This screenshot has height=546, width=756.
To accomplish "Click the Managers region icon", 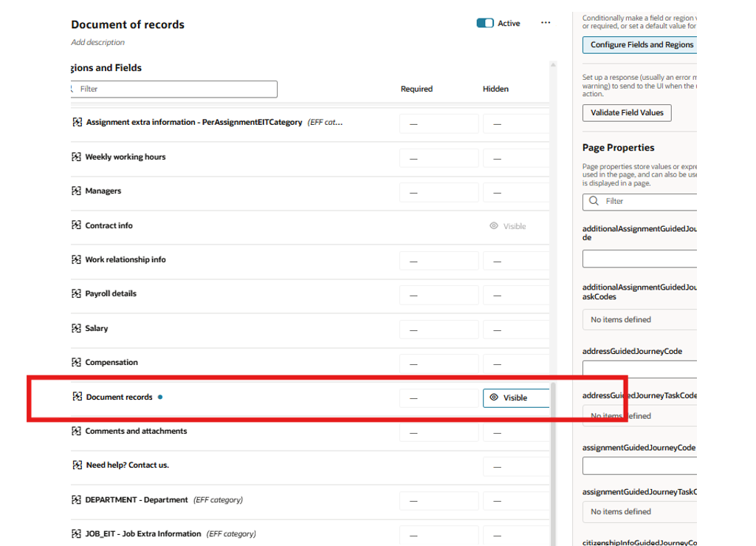I will coord(76,191).
